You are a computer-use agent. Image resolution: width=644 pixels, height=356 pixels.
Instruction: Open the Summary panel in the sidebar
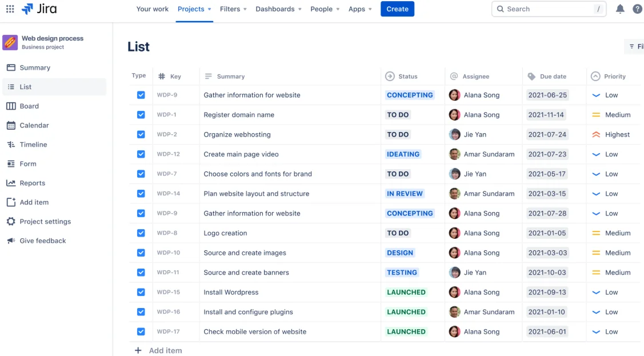(34, 67)
